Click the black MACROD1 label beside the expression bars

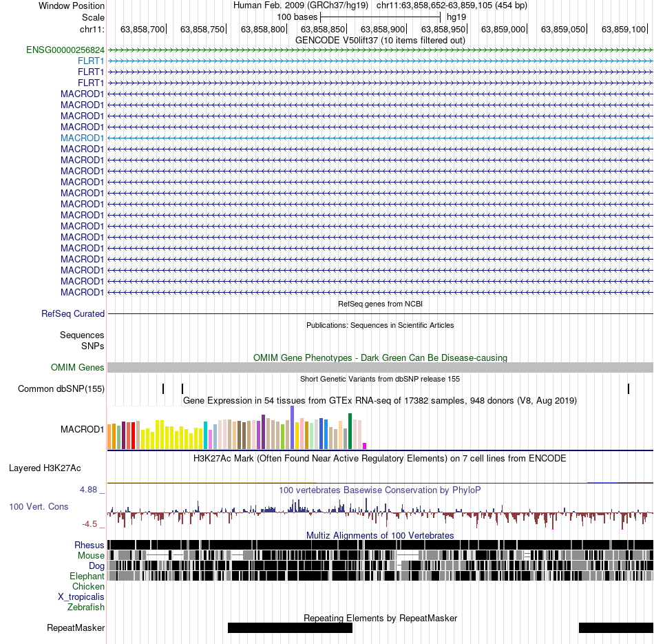point(82,430)
